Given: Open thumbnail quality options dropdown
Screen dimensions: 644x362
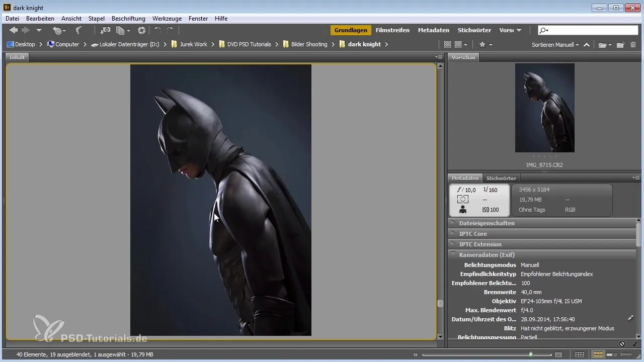Looking at the screenshot, I should pyautogui.click(x=461, y=44).
